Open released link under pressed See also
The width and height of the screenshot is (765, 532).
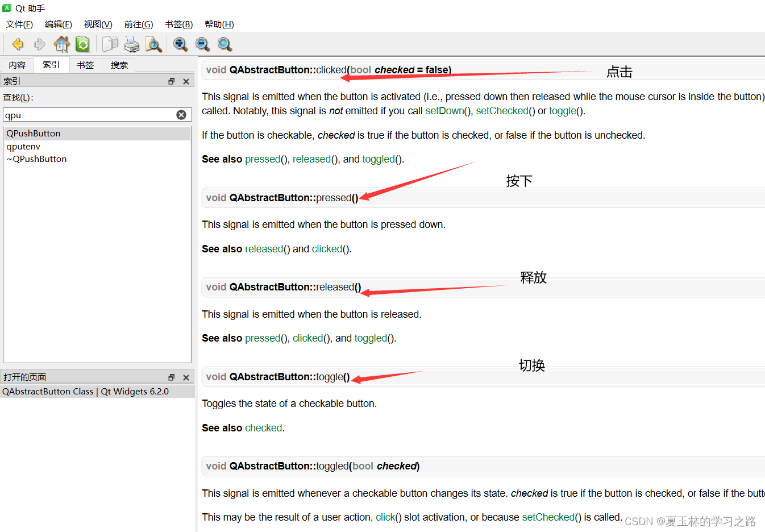tap(264, 249)
